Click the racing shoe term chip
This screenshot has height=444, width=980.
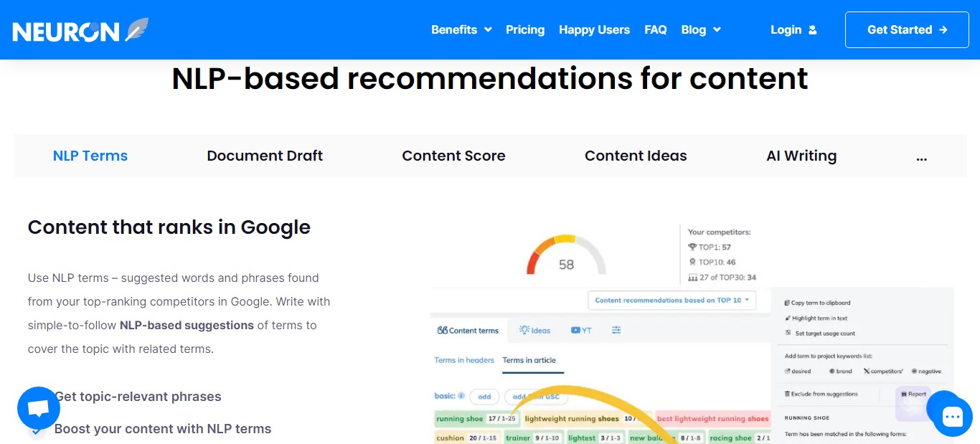tap(739, 438)
